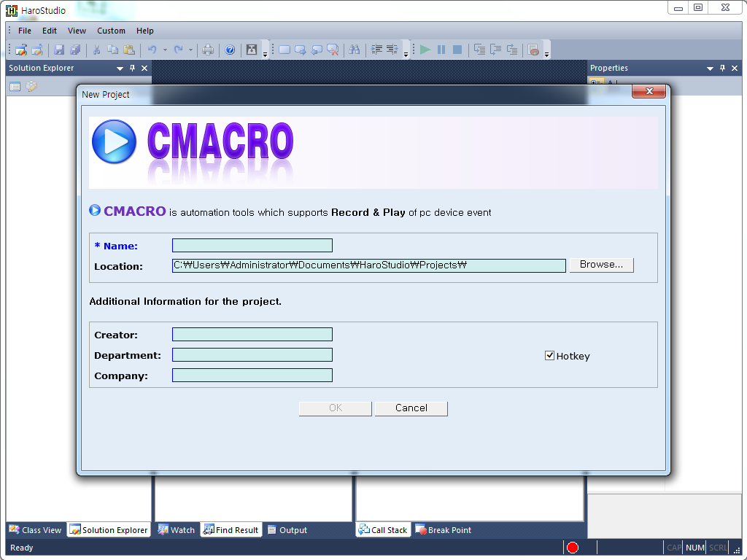Open the Redo history dropdown arrow
The image size is (747, 560).
pyautogui.click(x=190, y=50)
